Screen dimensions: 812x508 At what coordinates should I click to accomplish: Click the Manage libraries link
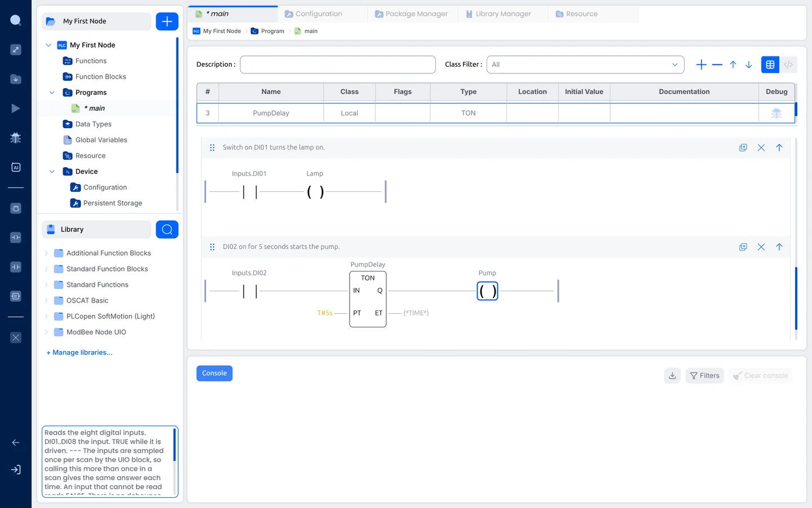click(80, 353)
